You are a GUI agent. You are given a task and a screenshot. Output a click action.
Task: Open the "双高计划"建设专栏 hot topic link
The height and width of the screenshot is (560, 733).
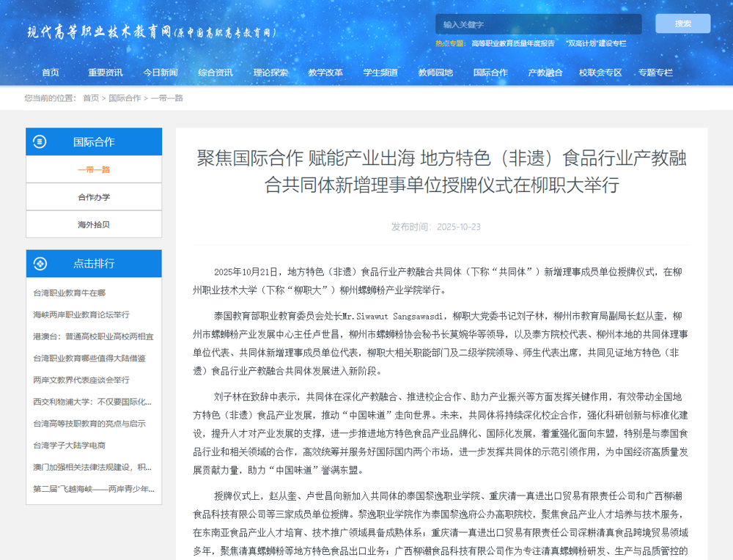[596, 43]
